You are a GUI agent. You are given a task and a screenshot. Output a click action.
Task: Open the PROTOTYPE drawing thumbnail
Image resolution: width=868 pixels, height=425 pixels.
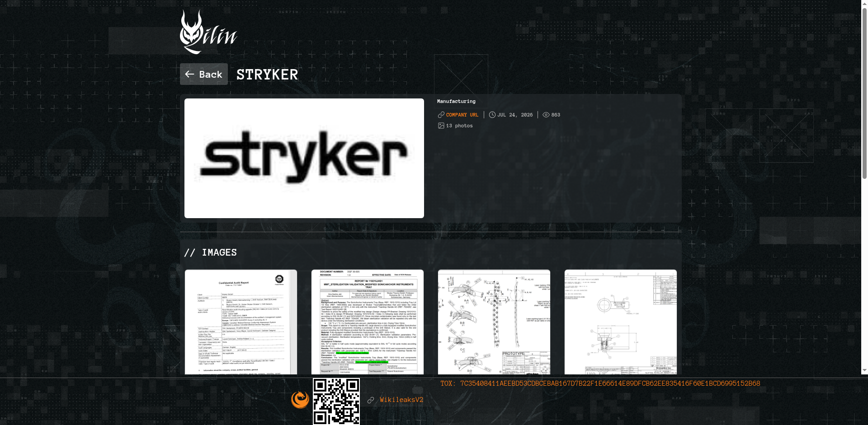494,322
